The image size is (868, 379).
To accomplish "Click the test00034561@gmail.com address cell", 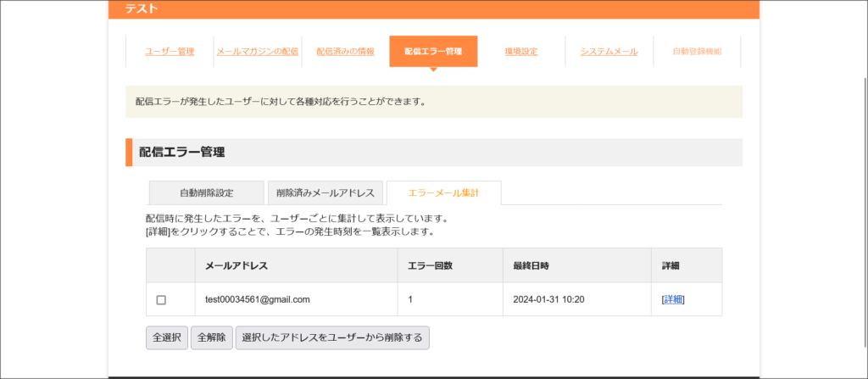I will click(258, 299).
